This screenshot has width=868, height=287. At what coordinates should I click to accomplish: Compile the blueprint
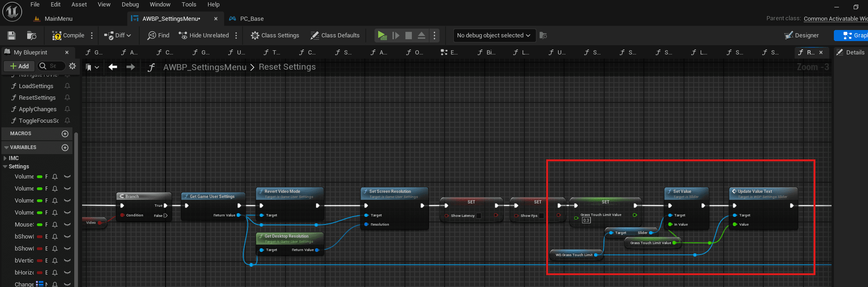(x=68, y=36)
